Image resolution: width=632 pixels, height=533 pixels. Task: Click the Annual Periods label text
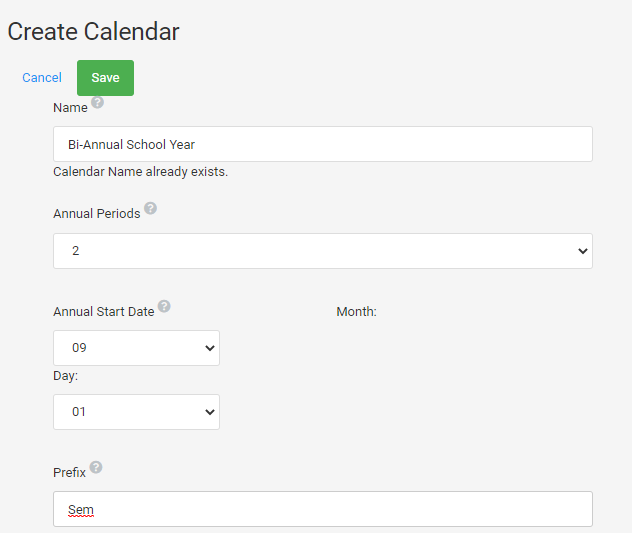coord(97,214)
